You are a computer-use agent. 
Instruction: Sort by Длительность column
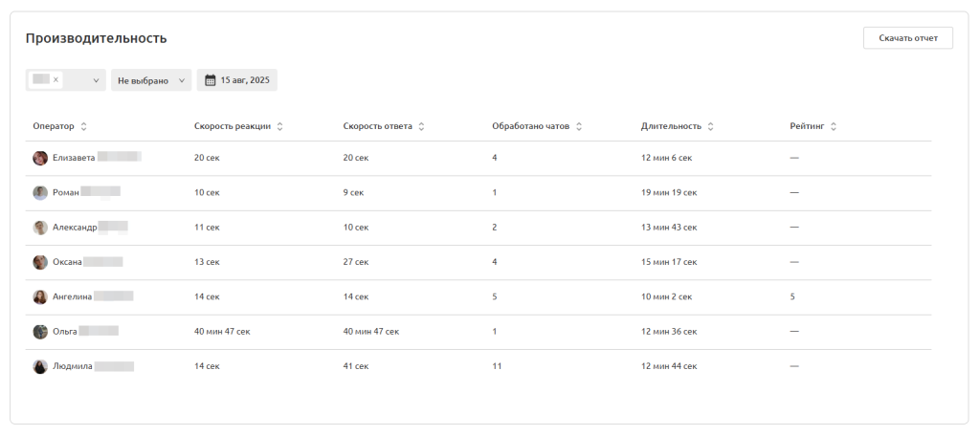point(710,126)
